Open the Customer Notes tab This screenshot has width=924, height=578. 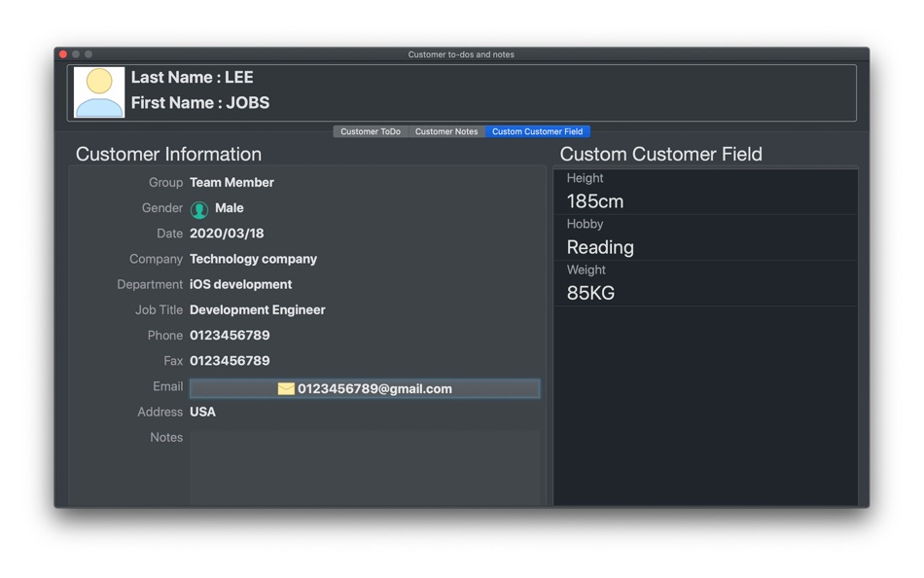(x=446, y=131)
